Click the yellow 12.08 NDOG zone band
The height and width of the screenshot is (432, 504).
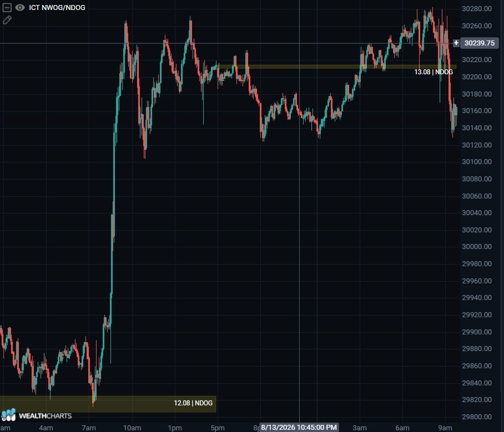[x=108, y=404]
